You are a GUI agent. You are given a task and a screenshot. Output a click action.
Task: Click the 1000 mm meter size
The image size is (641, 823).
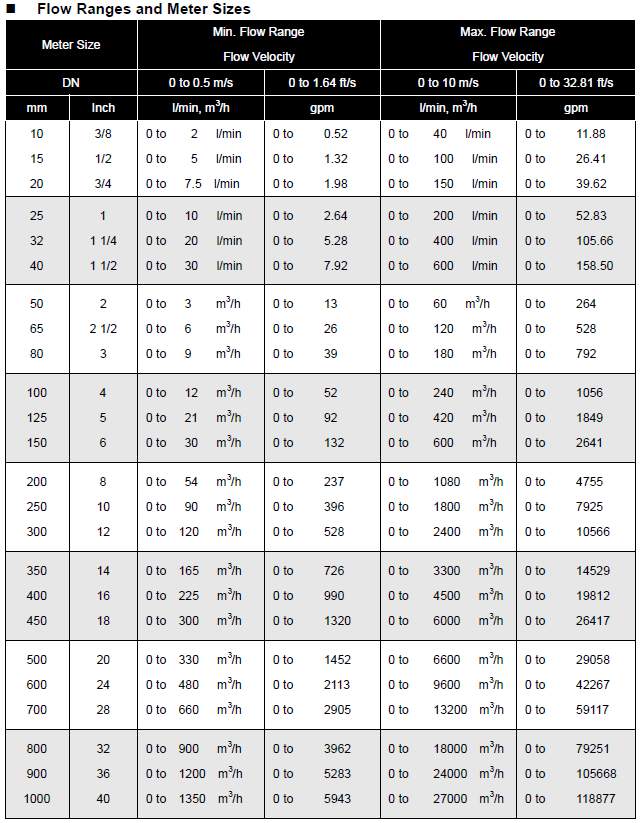coord(37,799)
